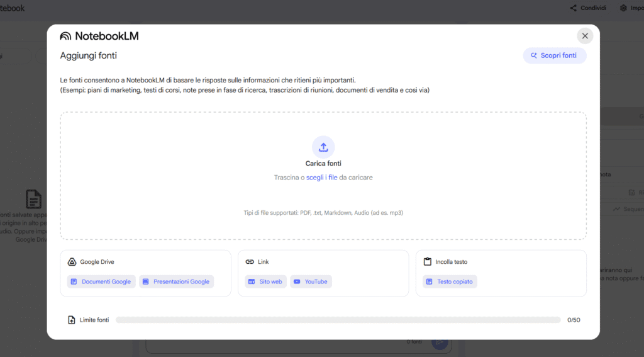Close the Aggiungi fonti dialog

click(585, 36)
